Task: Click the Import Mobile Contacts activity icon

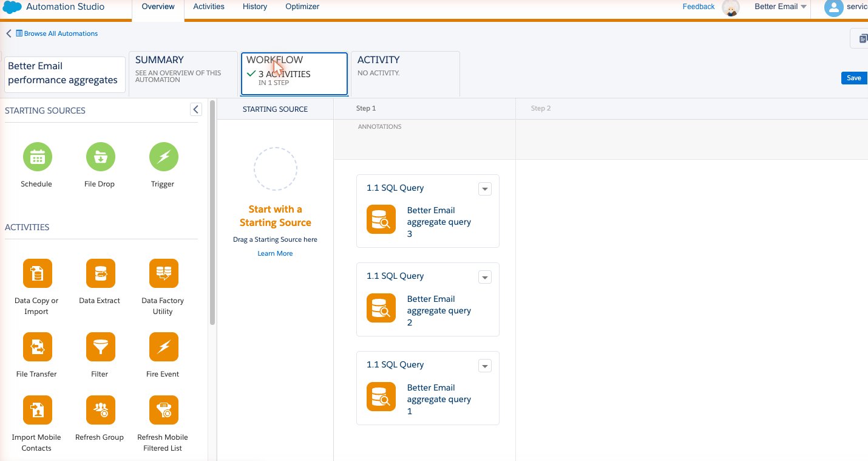Action: pyautogui.click(x=38, y=410)
